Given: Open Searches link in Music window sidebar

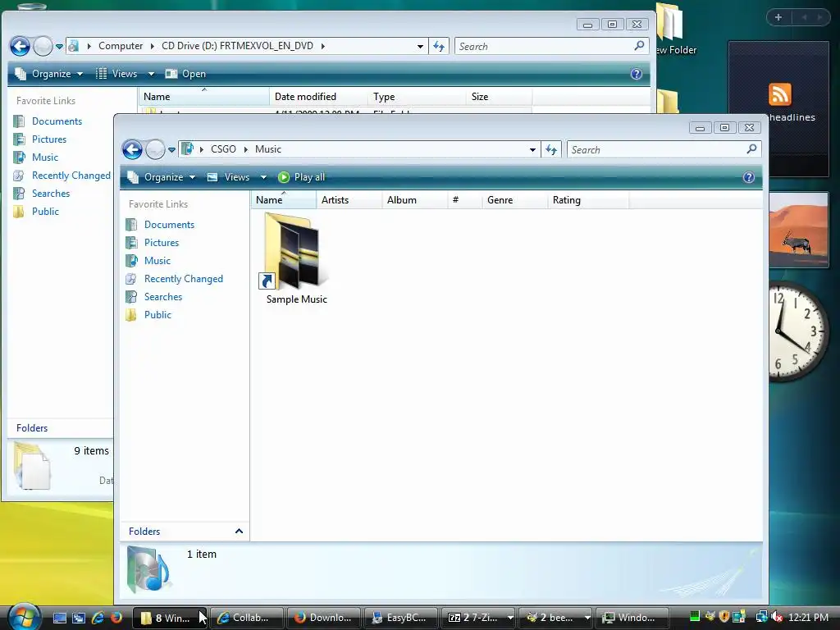Looking at the screenshot, I should coord(163,297).
